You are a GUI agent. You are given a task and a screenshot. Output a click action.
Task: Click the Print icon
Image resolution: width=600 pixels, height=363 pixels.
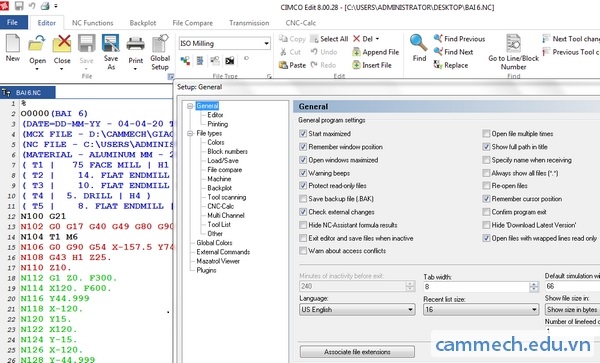tap(135, 44)
